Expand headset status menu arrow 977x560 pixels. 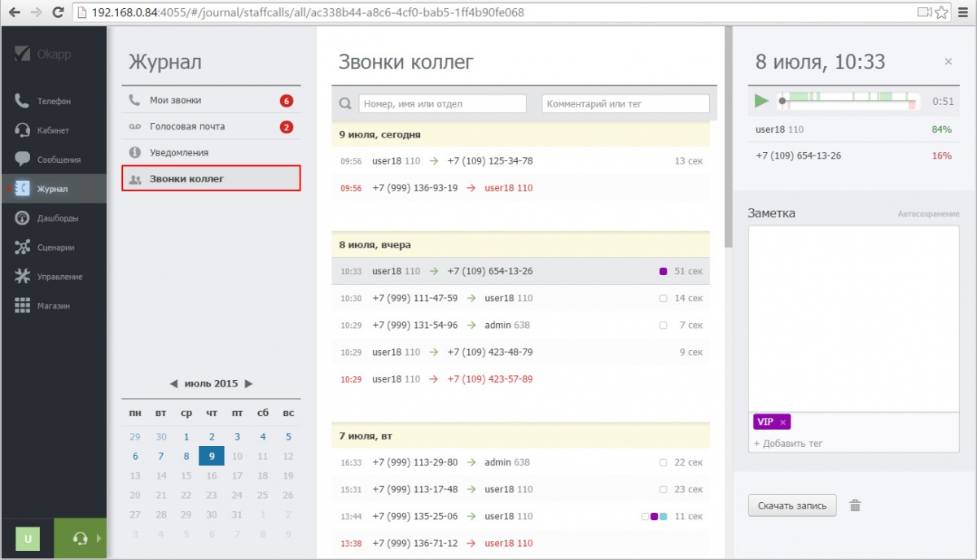click(x=98, y=538)
